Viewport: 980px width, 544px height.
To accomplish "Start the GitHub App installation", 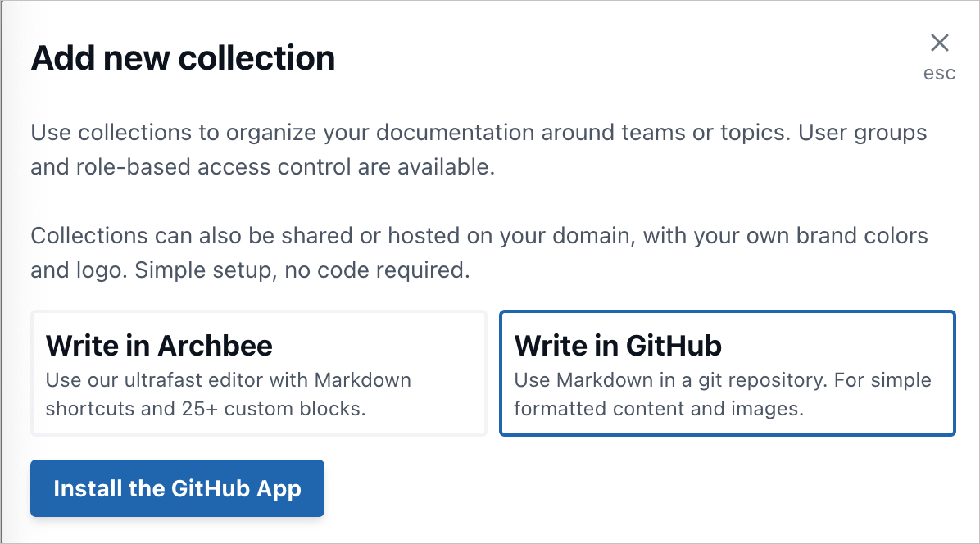I will (177, 488).
